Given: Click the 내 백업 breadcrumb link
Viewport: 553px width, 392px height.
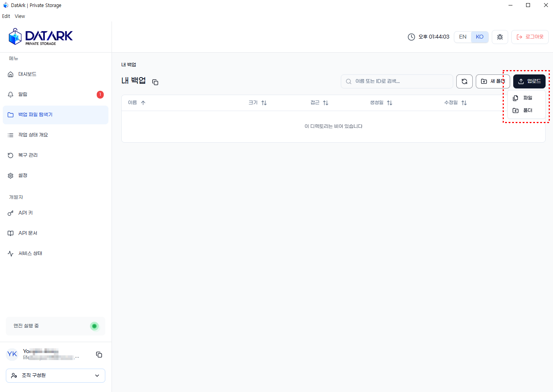Looking at the screenshot, I should [129, 65].
